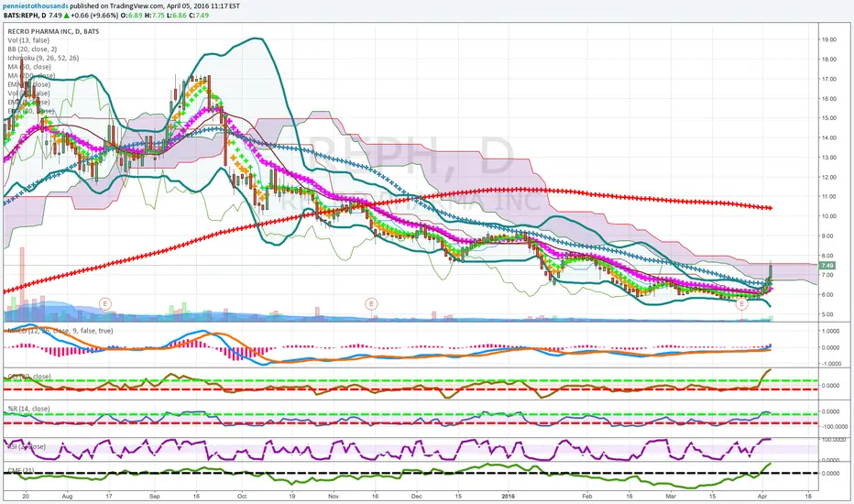Click the O:6.89 open price in header

[132, 16]
